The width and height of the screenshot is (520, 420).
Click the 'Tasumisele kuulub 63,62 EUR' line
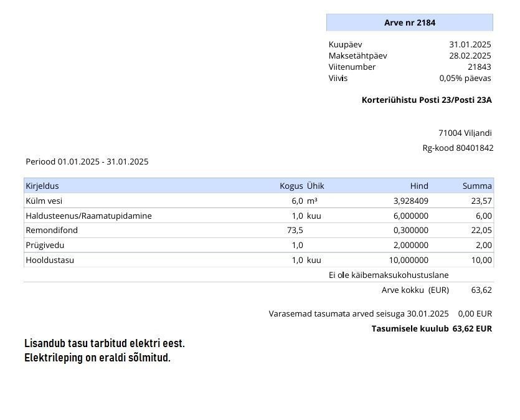click(x=432, y=328)
